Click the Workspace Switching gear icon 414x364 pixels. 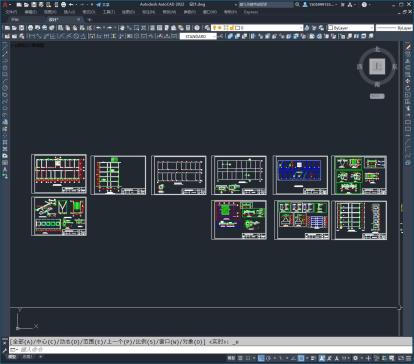tap(356, 358)
